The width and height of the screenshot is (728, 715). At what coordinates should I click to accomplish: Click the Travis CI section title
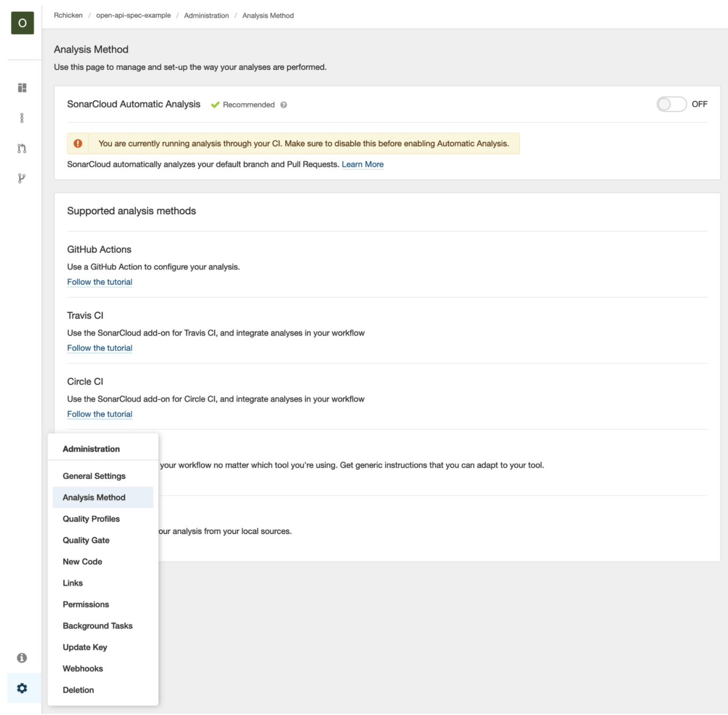(85, 315)
